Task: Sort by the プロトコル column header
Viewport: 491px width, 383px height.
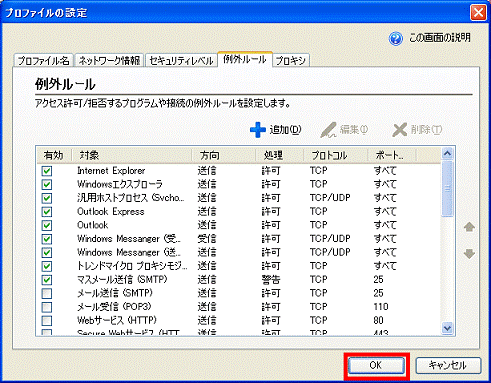Action: coord(336,155)
